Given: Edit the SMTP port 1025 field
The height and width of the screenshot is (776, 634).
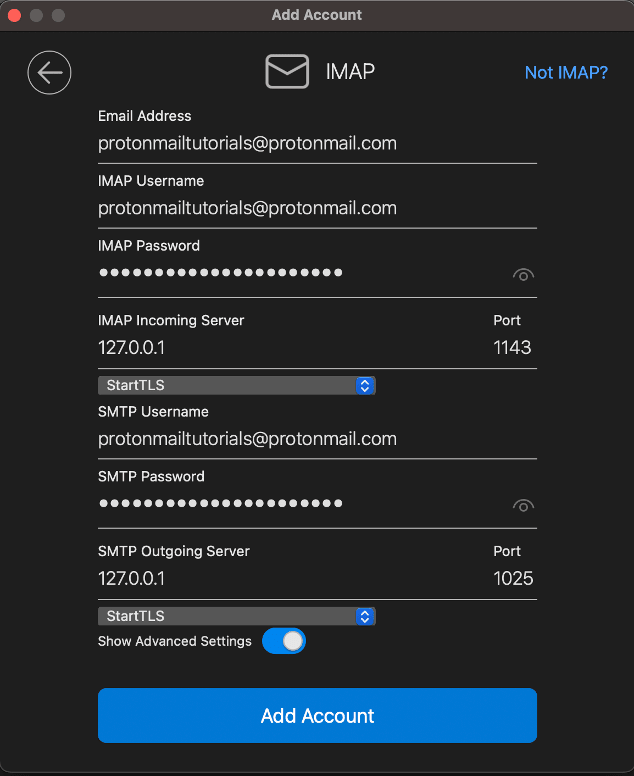Looking at the screenshot, I should tap(513, 579).
